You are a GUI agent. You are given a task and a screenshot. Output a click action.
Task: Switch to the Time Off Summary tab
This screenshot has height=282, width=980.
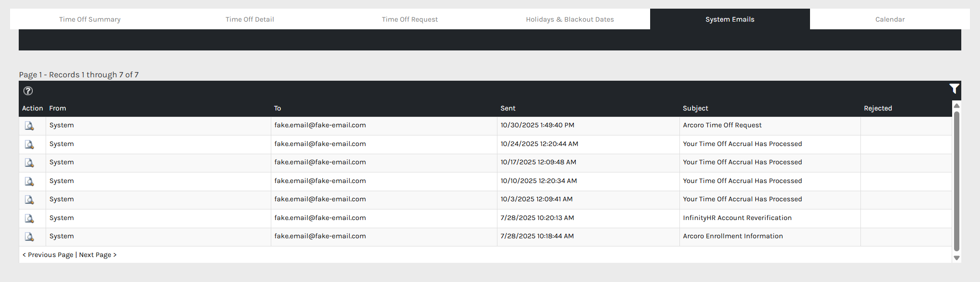[90, 19]
